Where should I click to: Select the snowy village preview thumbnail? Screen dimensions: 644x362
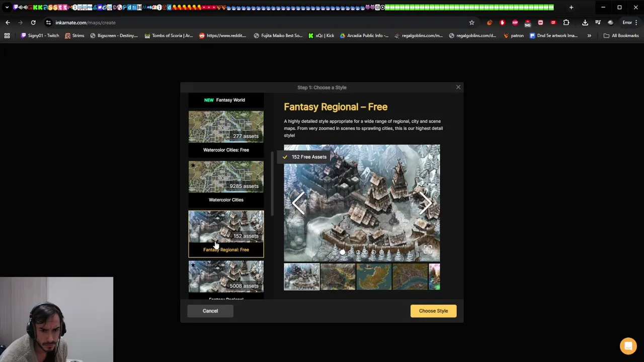coord(301,277)
